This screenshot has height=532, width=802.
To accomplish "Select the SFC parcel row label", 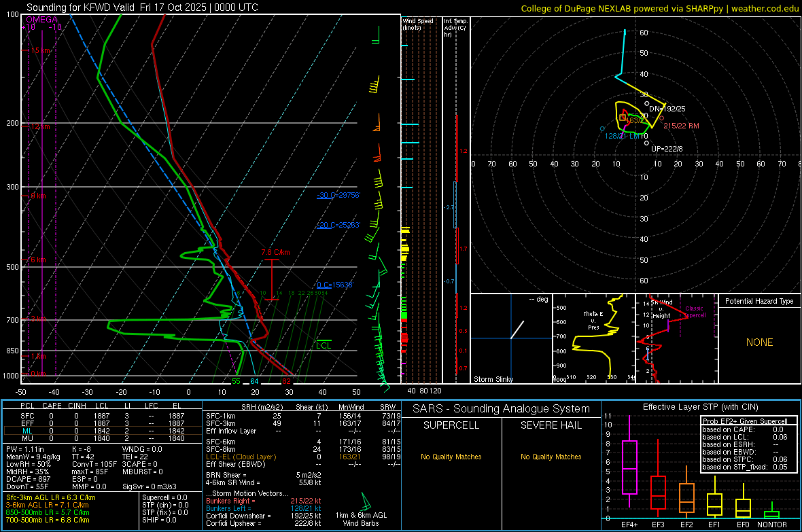I will click(x=27, y=416).
